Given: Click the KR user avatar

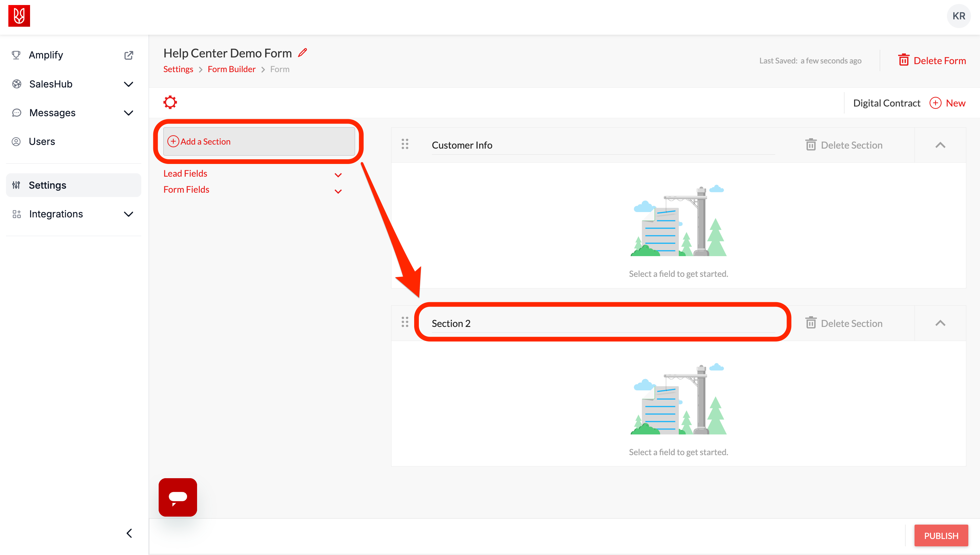Looking at the screenshot, I should click(958, 16).
